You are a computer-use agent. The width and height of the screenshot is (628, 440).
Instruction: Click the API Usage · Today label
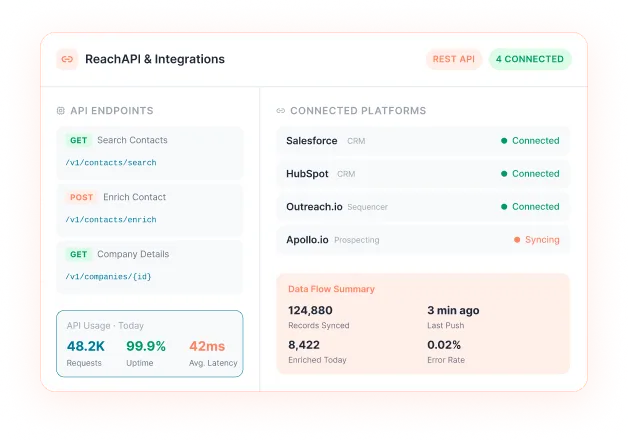(105, 326)
